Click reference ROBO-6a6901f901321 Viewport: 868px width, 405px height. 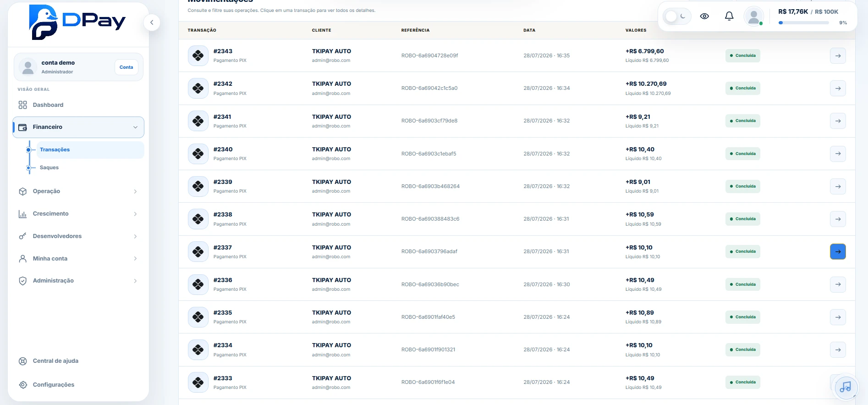tap(429, 350)
